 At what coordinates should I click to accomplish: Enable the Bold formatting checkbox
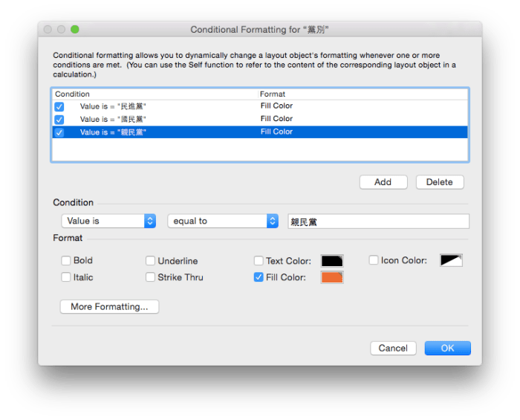coord(66,261)
